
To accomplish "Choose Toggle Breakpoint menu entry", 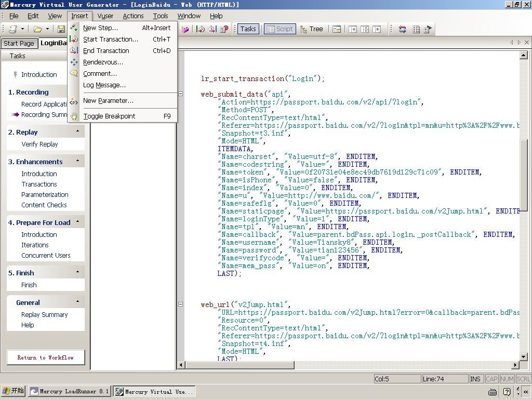I will [123, 116].
